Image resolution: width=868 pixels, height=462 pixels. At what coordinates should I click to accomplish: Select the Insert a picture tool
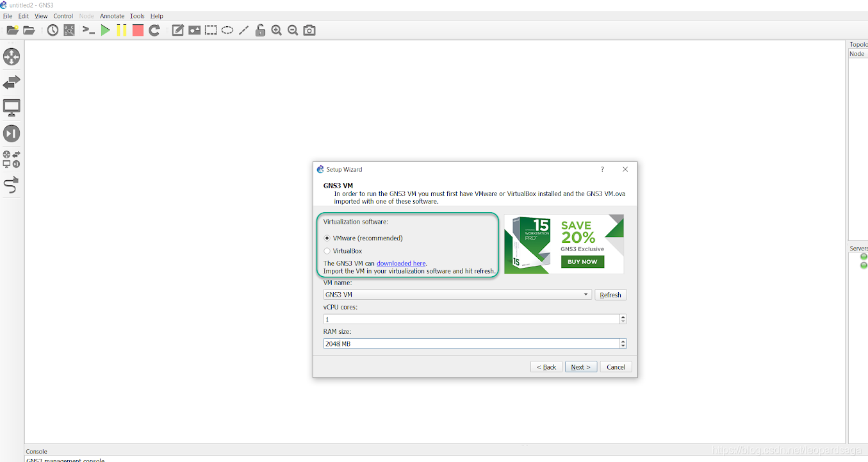click(x=194, y=30)
